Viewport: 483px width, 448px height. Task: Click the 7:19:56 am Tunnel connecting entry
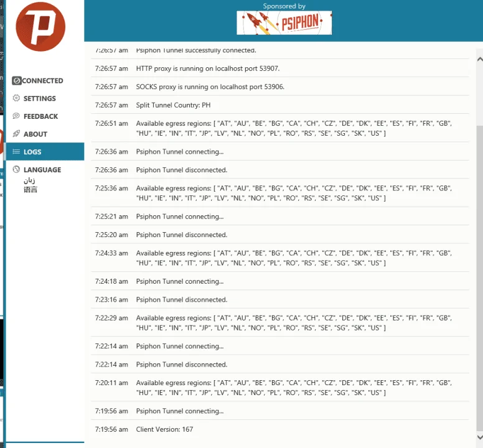(279, 411)
